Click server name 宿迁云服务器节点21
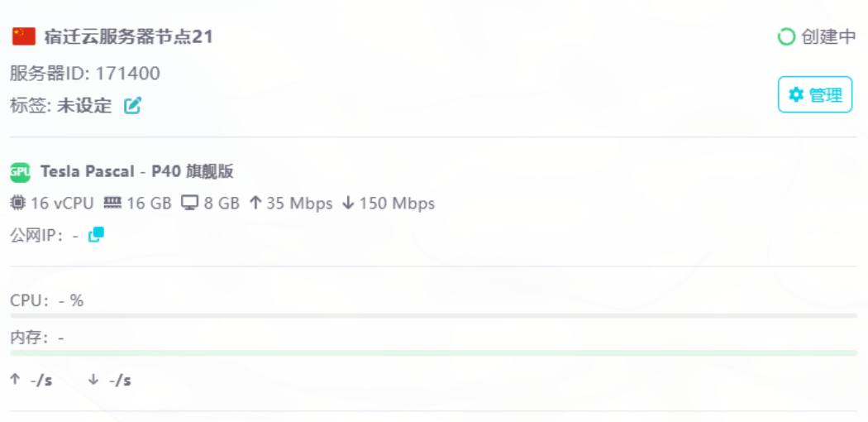This screenshot has height=422, width=868. 128,37
